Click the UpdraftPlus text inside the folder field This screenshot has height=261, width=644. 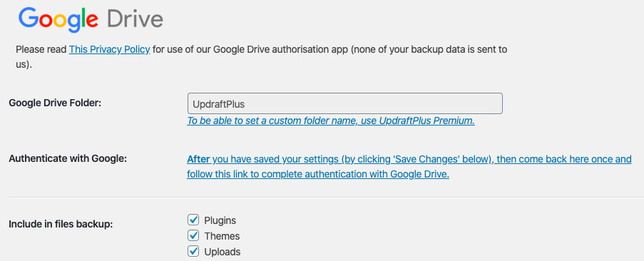click(218, 104)
